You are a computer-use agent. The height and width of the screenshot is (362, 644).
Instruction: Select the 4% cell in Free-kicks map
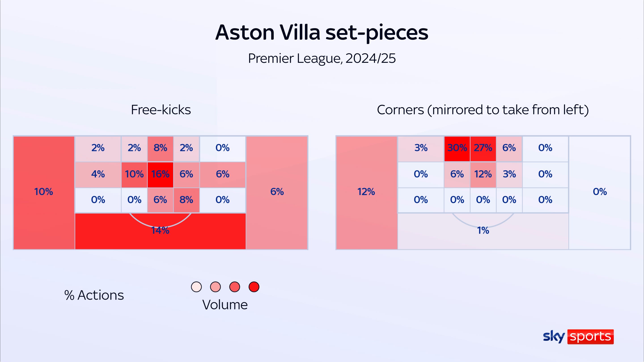(x=98, y=174)
